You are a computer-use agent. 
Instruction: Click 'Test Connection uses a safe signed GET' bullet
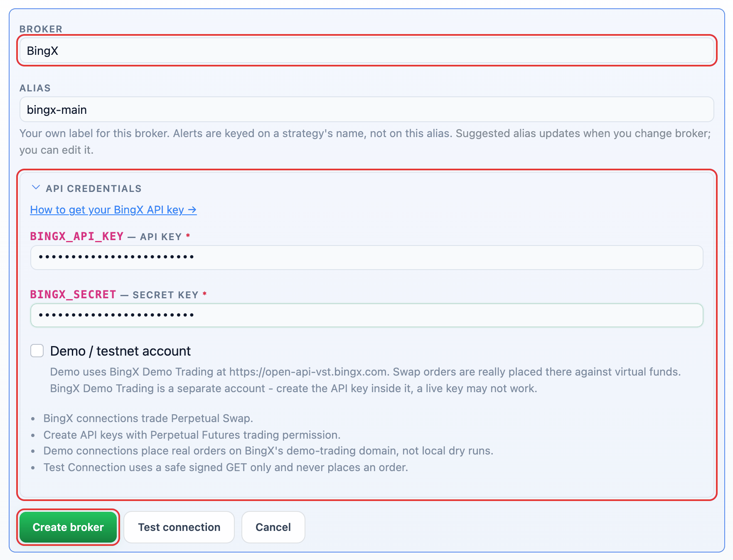click(x=226, y=467)
